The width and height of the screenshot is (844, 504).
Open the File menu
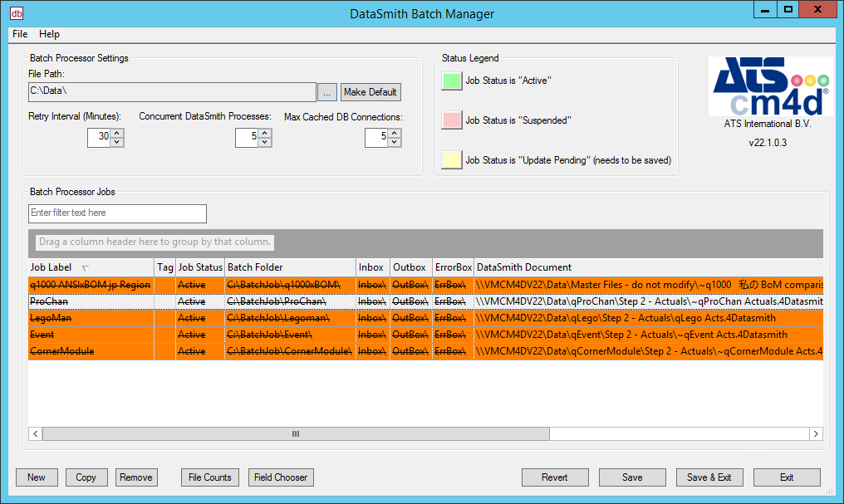(x=20, y=34)
